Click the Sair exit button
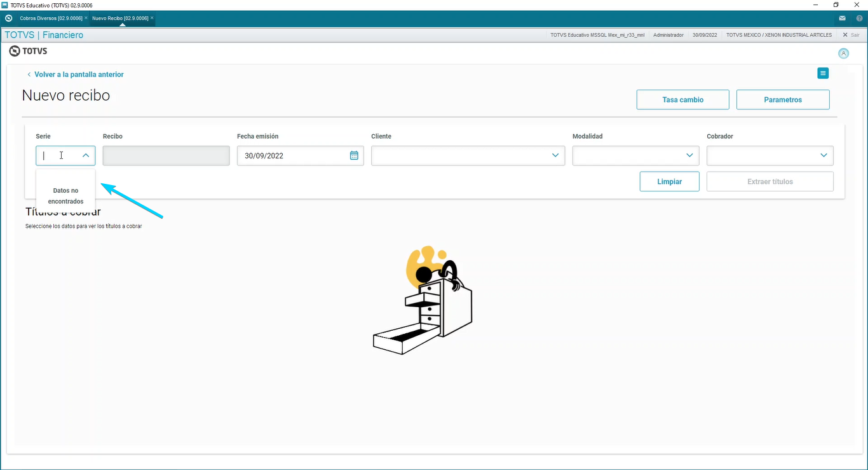 click(x=850, y=35)
